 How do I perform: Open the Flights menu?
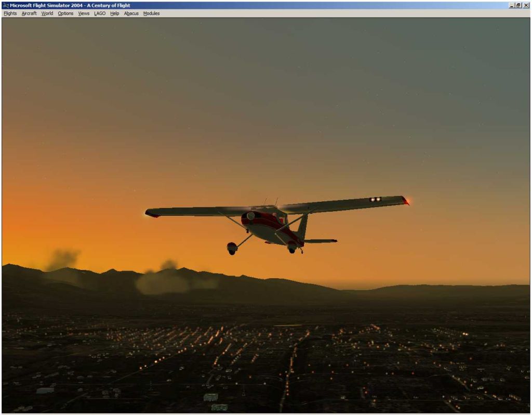pyautogui.click(x=10, y=14)
